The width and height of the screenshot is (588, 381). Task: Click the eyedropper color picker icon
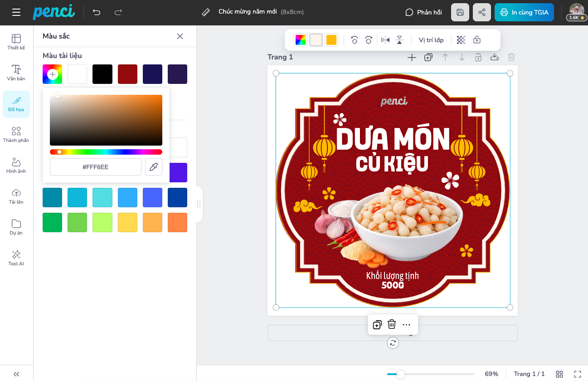click(x=154, y=167)
